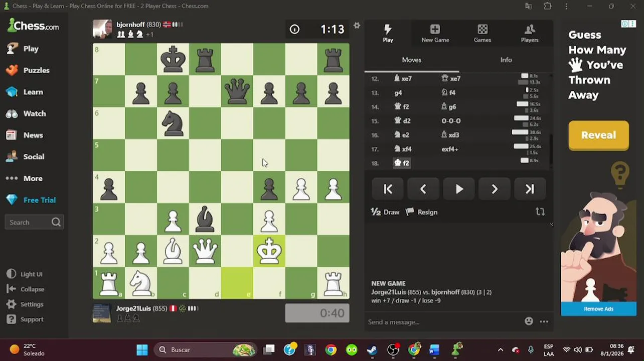Select the white rook on h1
This screenshot has width=644, height=361.
(x=334, y=283)
